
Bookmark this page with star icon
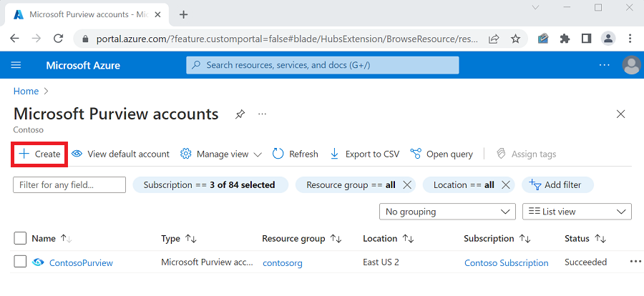[x=515, y=39]
